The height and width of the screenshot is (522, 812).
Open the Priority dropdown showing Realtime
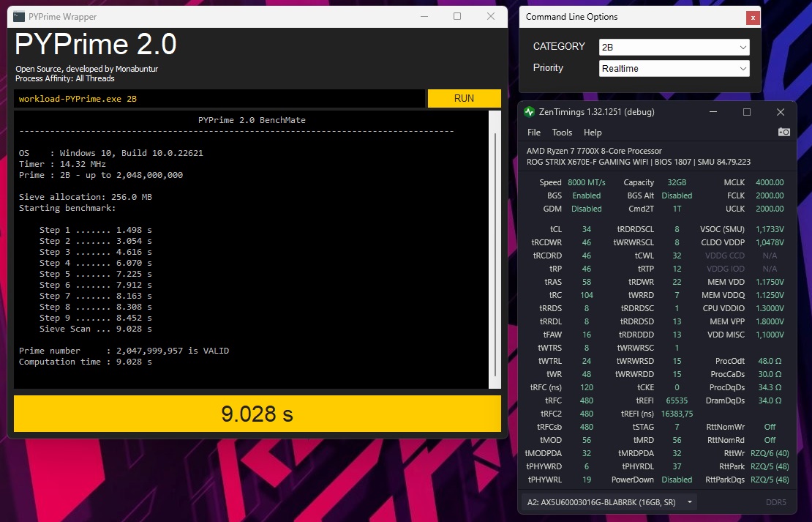674,68
